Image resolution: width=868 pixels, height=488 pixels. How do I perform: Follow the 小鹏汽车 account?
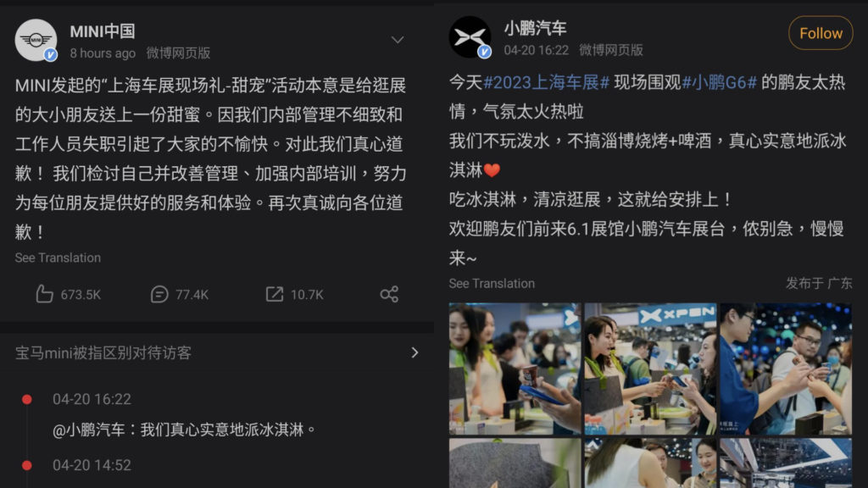coord(821,33)
